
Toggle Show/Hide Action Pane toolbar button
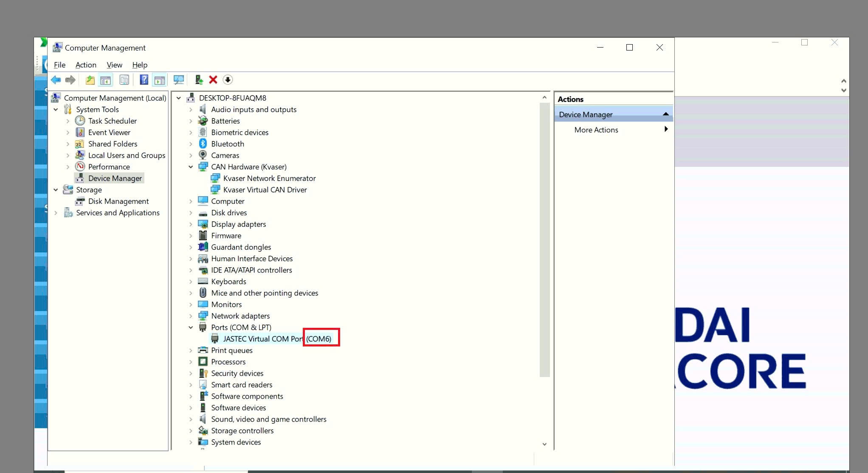160,80
